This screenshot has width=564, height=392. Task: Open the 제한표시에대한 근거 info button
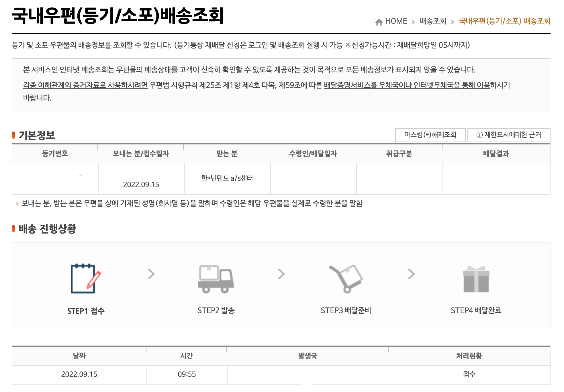point(509,135)
